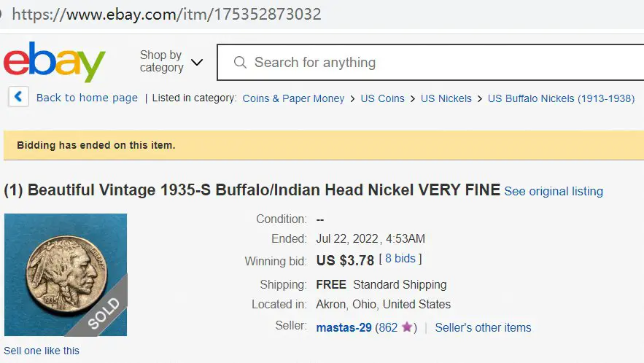Click the eBay logo

[x=55, y=62]
